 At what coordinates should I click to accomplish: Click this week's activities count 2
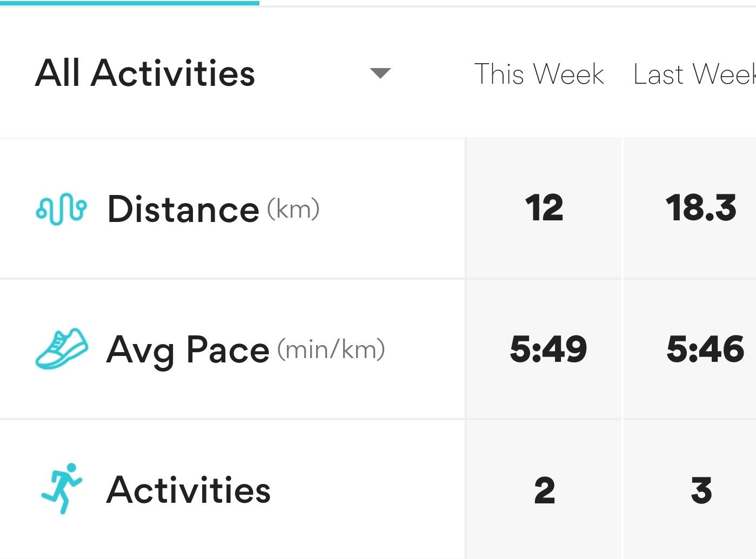pos(544,490)
